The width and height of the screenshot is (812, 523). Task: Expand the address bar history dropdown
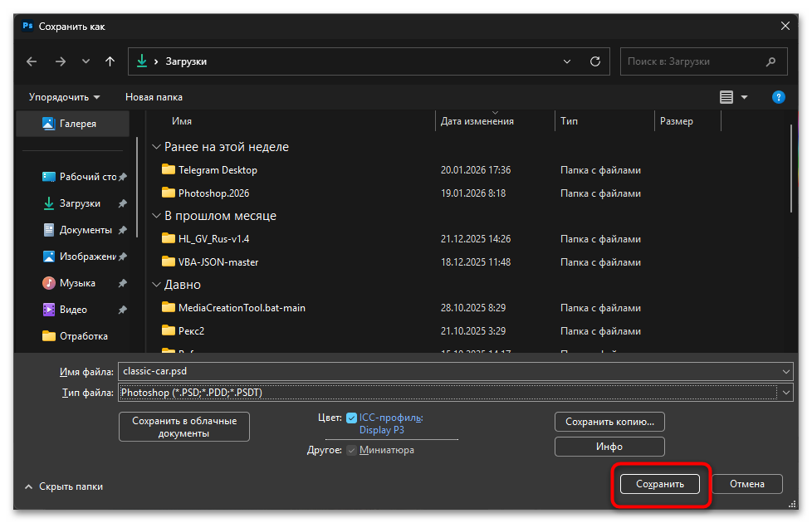(568, 61)
